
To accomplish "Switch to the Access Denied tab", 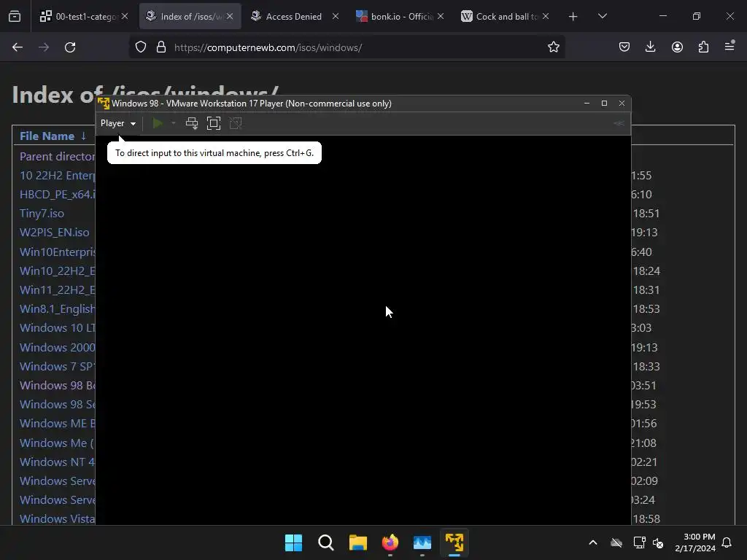I will 293,16.
